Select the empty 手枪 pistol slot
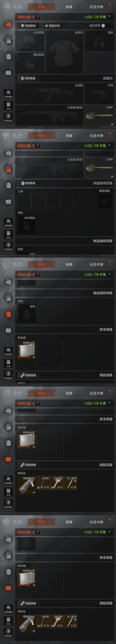 [99, 94]
